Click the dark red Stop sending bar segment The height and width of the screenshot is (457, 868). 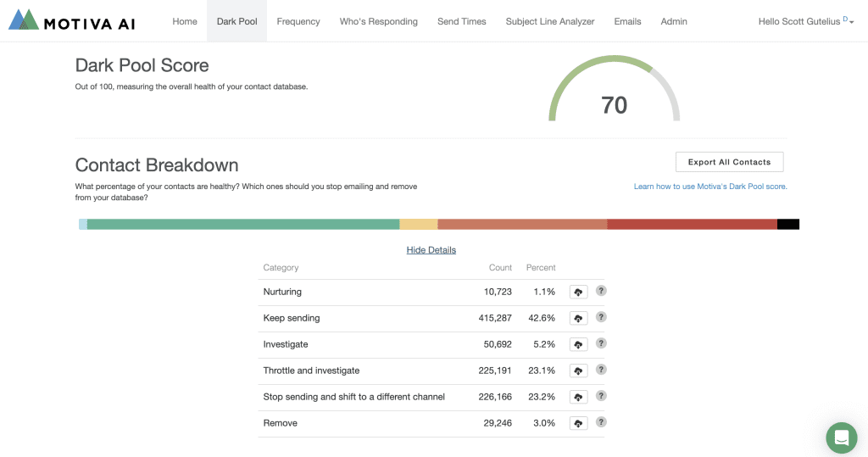tap(692, 225)
